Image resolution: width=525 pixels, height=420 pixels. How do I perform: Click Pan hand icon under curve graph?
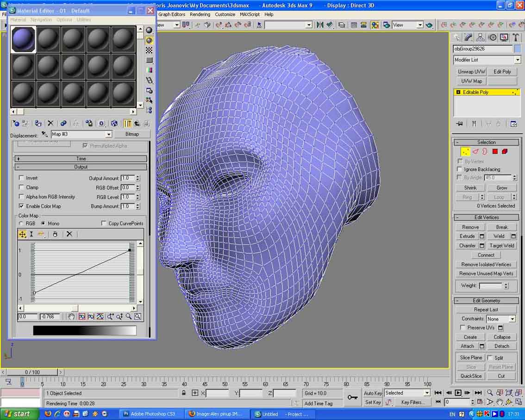(x=71, y=317)
